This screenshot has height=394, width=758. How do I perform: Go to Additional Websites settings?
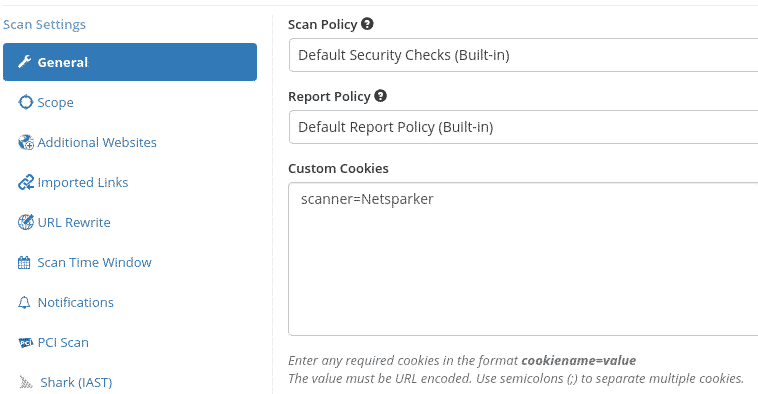pos(97,143)
